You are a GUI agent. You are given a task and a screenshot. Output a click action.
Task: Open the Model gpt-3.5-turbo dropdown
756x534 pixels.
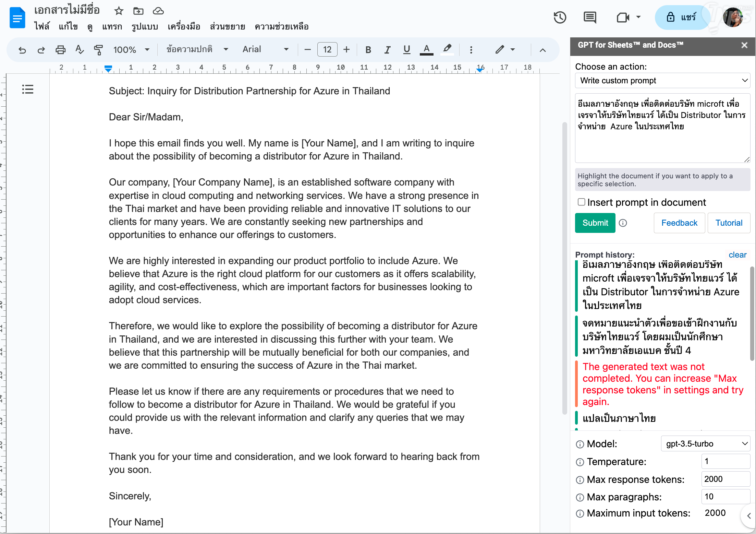(705, 444)
